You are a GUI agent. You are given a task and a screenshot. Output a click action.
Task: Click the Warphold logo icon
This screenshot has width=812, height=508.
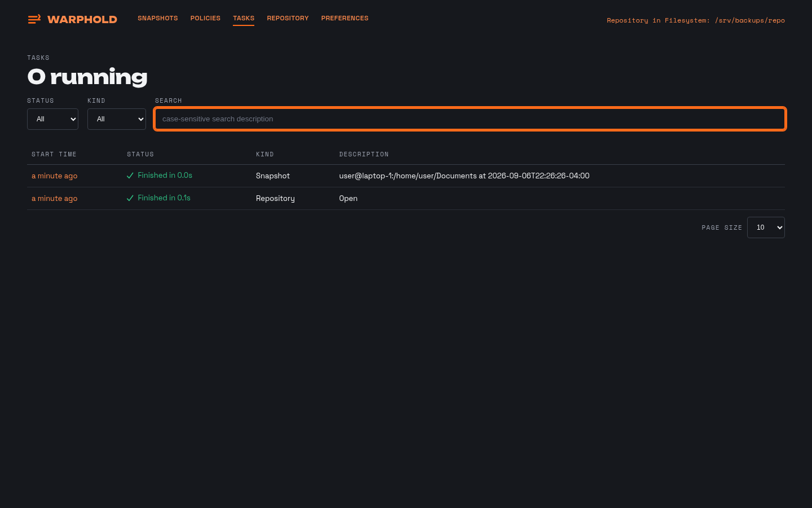coord(34,19)
